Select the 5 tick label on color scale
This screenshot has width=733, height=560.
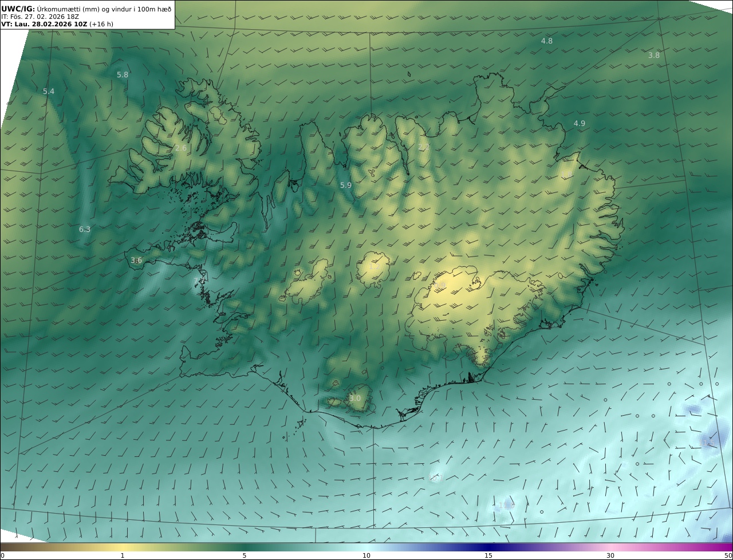pos(245,555)
